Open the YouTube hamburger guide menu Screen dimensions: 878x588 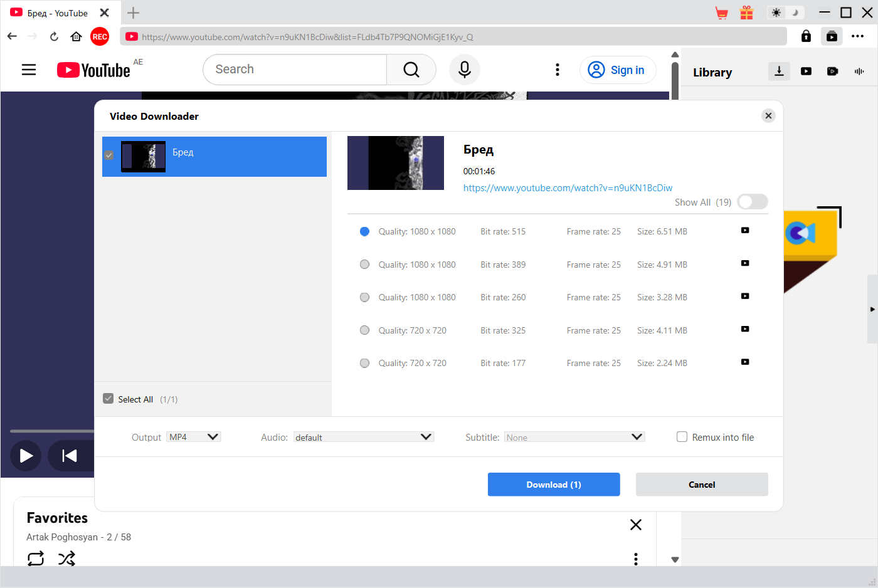click(x=29, y=70)
